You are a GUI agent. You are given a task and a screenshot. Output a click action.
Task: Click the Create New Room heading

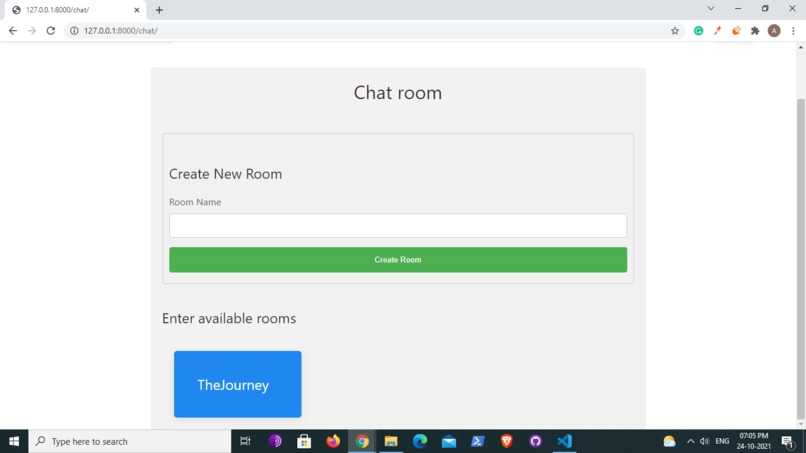225,174
